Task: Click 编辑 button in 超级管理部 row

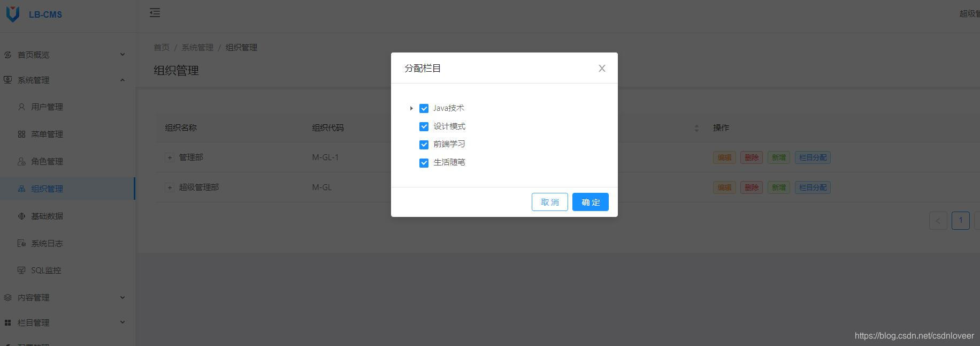Action: [724, 187]
